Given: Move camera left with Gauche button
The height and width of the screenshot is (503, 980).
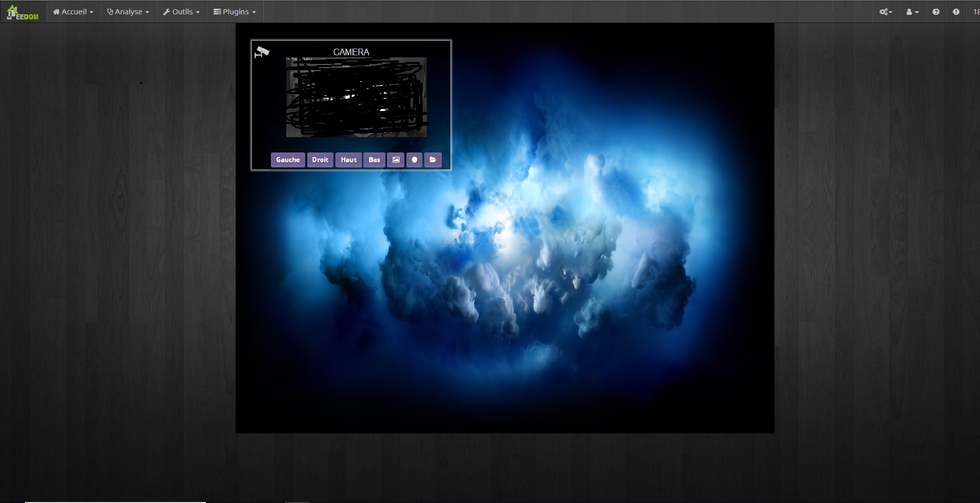Looking at the screenshot, I should (288, 160).
